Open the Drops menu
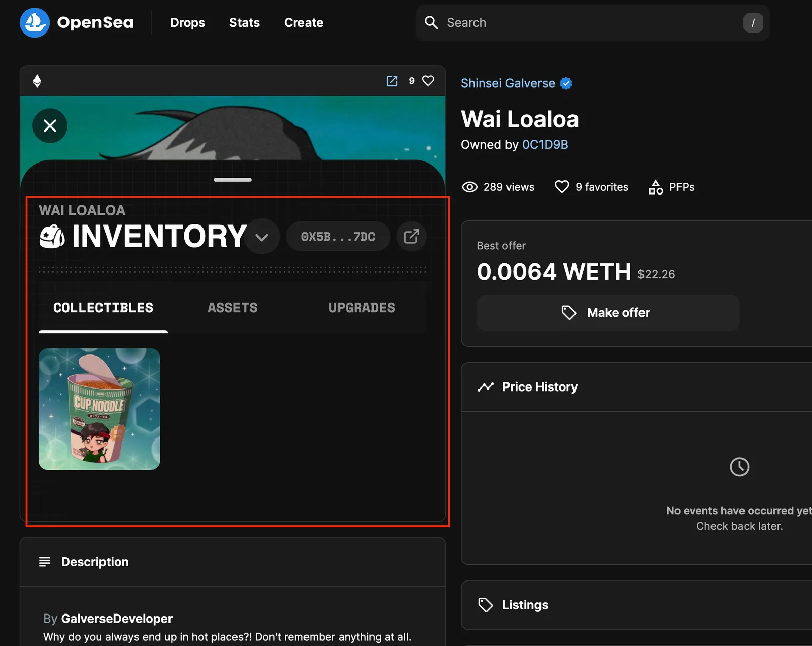The width and height of the screenshot is (812, 646). point(187,23)
